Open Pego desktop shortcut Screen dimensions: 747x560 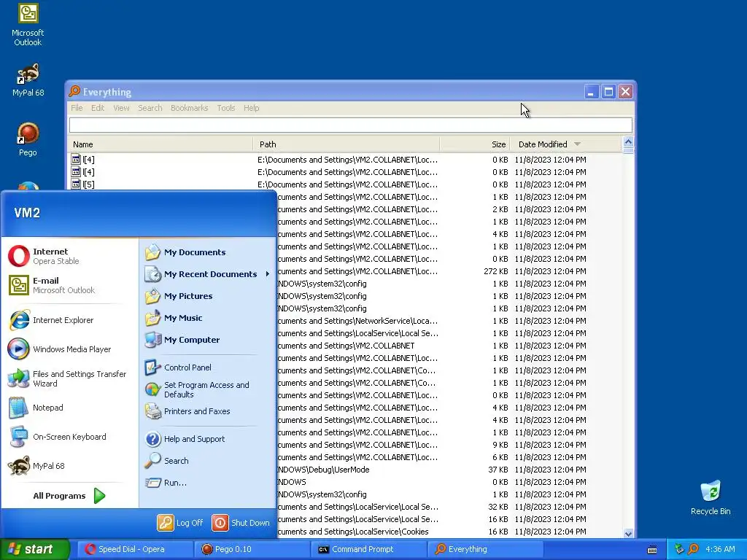pos(28,139)
